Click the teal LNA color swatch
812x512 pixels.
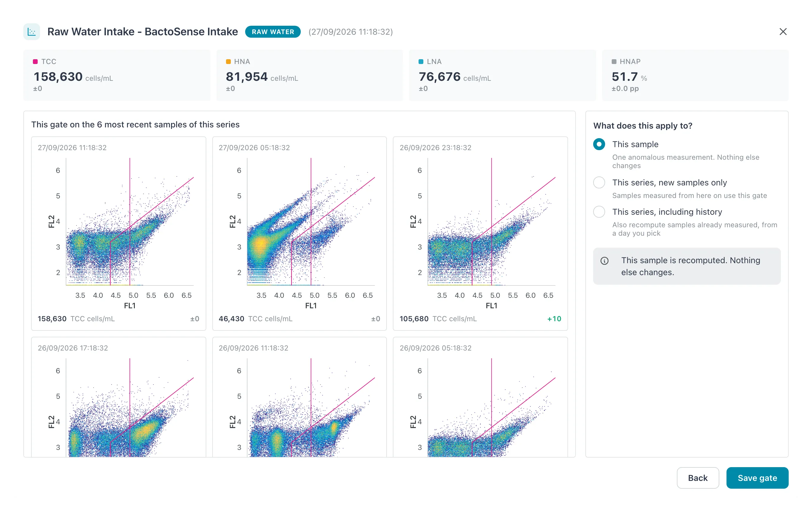point(421,61)
